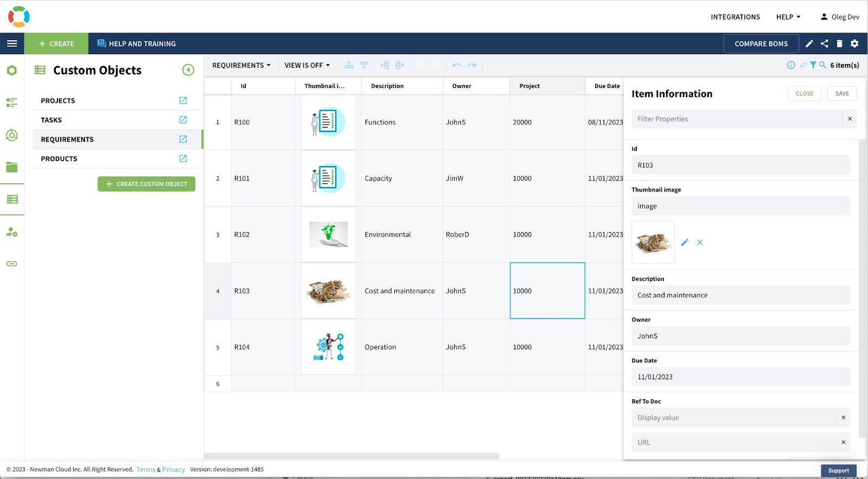Open the VIEW IS OFF dropdown
The height and width of the screenshot is (479, 868).
click(x=307, y=65)
